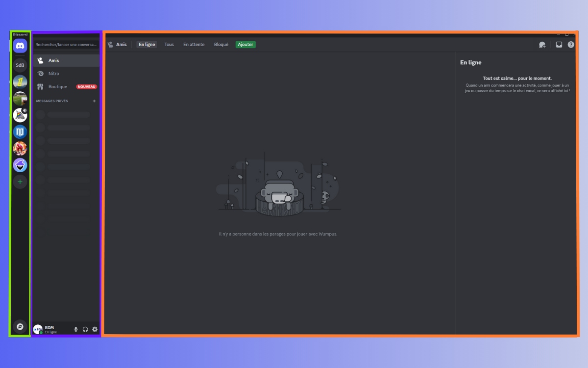Screen dimensions: 588x368
Task: Click the MESSAGES PRIVÉS heading
Action: (x=52, y=101)
